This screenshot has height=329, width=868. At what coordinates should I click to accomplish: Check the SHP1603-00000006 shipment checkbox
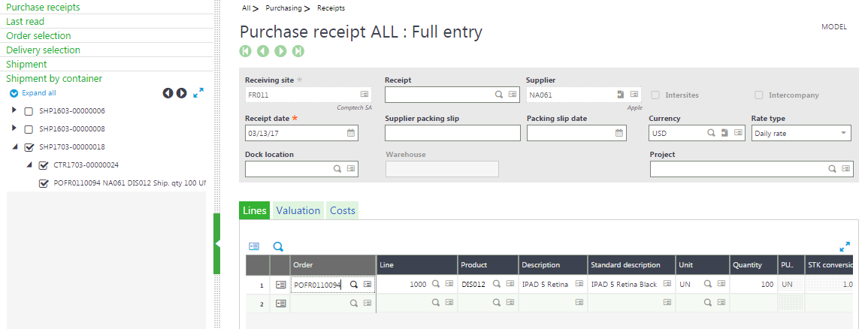[29, 111]
